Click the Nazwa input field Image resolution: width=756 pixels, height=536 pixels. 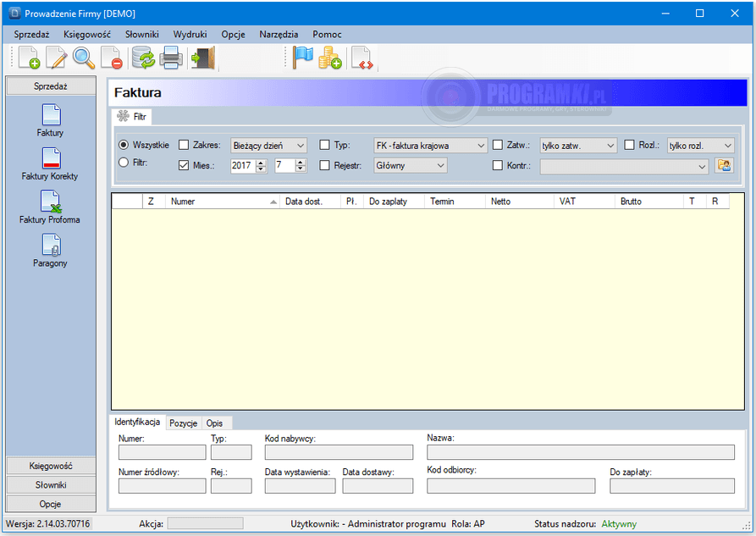[581, 452]
